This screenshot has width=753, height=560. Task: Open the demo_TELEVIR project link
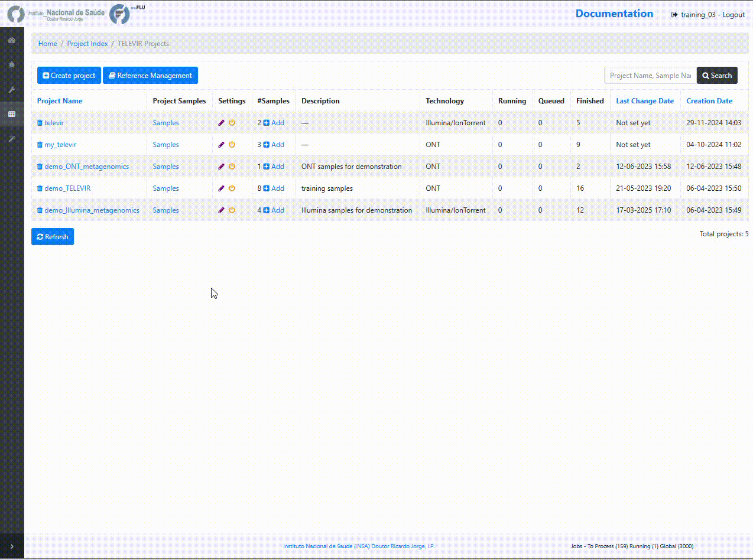67,188
